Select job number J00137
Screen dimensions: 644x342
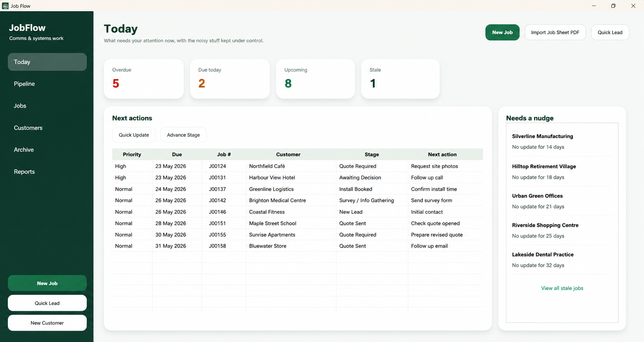pos(217,189)
